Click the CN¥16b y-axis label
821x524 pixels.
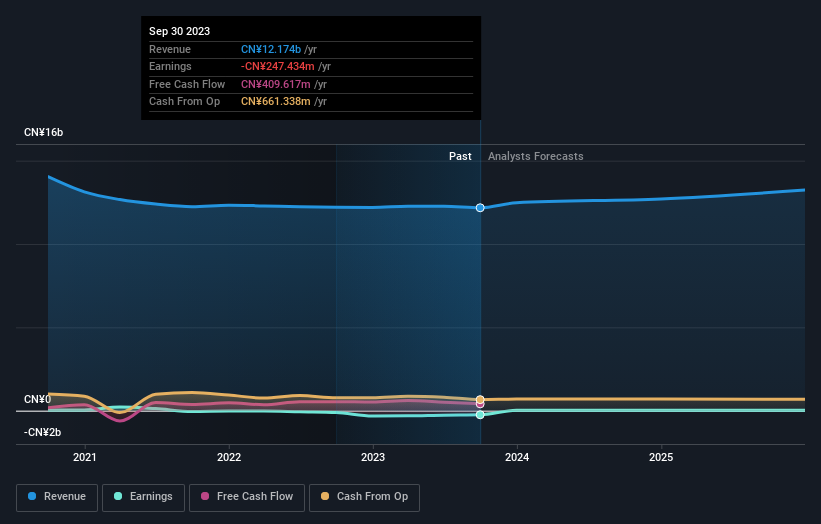(43, 132)
